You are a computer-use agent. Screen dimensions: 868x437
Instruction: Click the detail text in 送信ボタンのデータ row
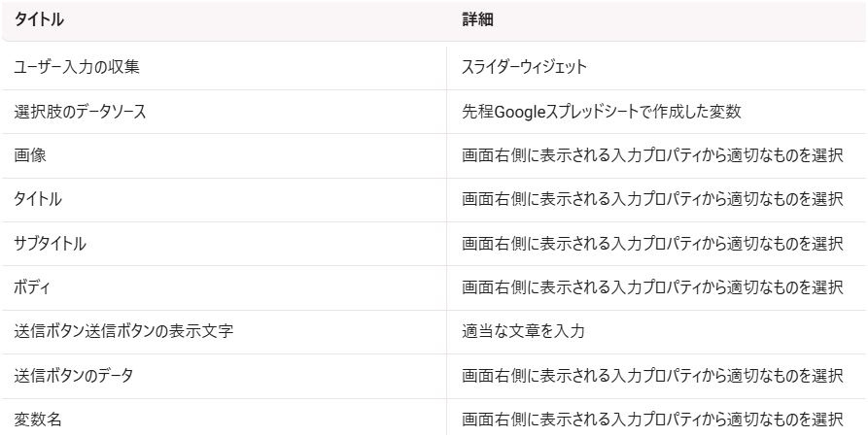[652, 376]
